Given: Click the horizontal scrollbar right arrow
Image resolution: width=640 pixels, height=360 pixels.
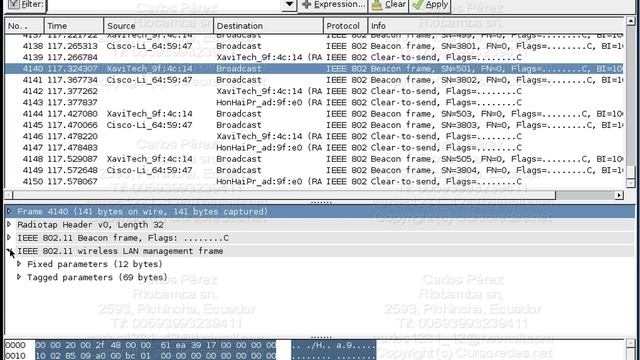Looking at the screenshot, I should tap(619, 196).
